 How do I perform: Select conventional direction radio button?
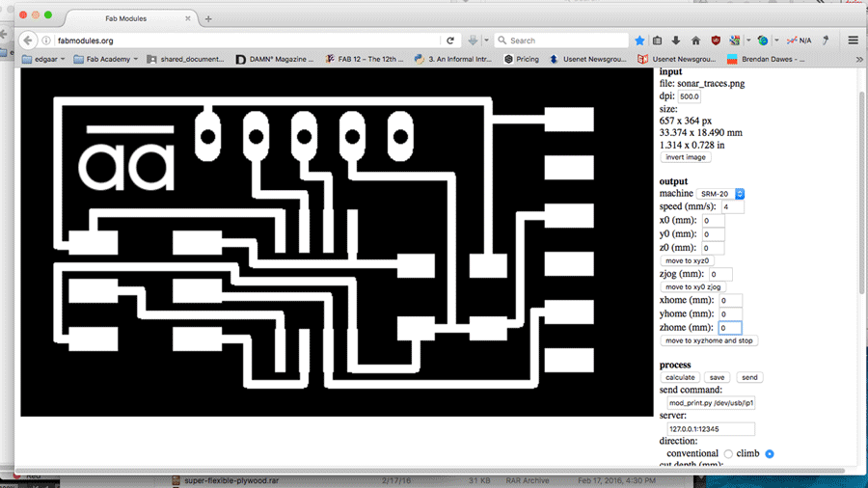point(728,454)
